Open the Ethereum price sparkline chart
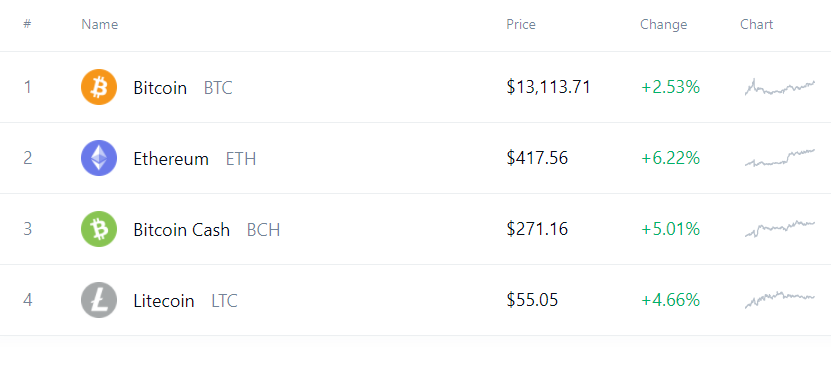 click(780, 158)
